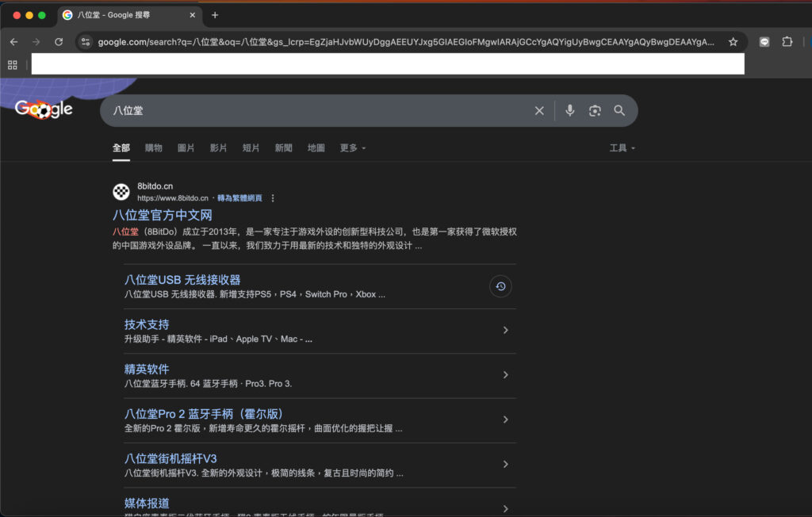
Task: Open new browser tab with plus
Action: (215, 15)
